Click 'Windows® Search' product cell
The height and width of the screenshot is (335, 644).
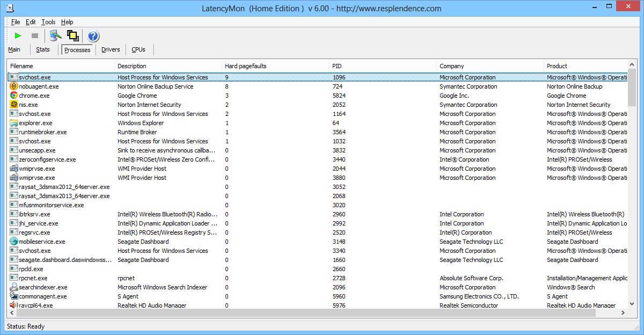coord(571,287)
